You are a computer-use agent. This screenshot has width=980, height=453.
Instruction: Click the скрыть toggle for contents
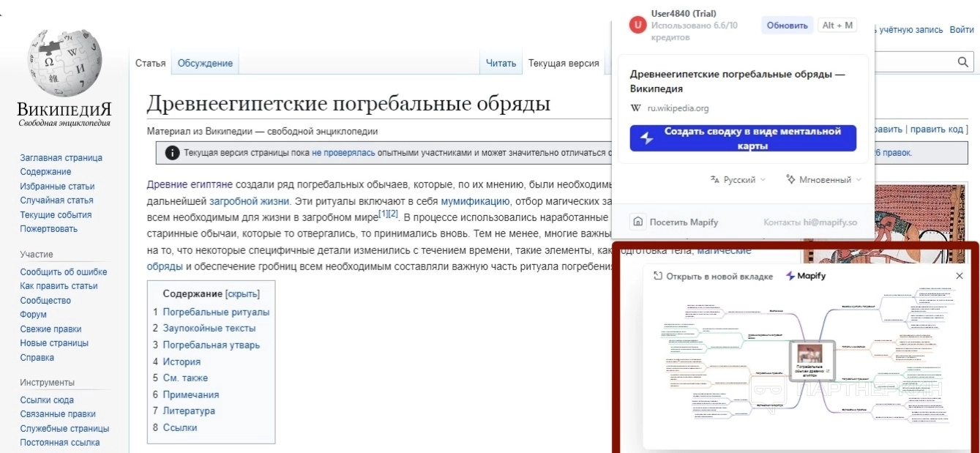(242, 293)
